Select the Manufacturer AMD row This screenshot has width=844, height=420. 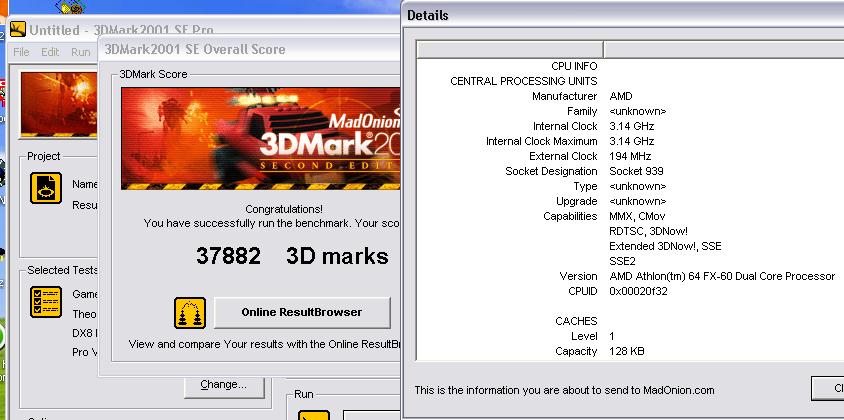[x=630, y=96]
